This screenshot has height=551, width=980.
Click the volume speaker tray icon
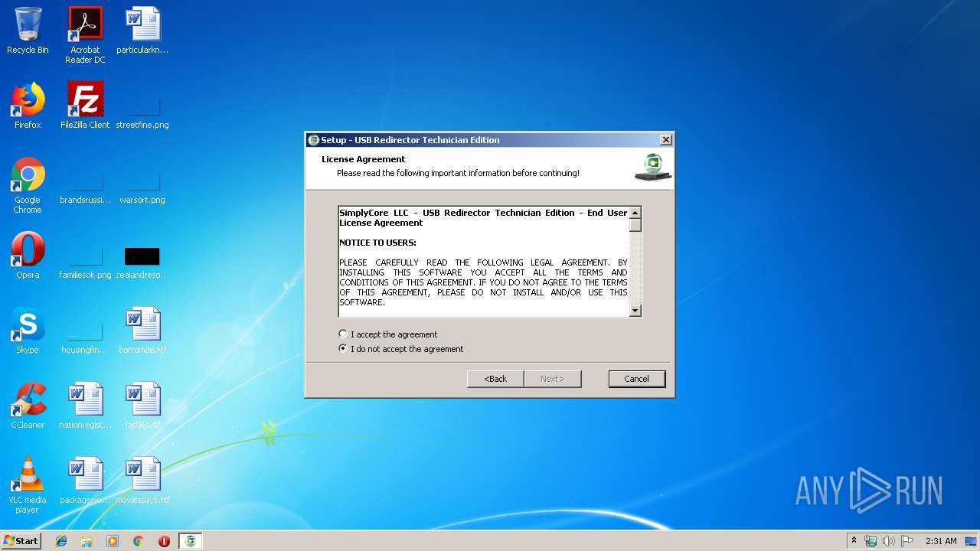coord(889,541)
